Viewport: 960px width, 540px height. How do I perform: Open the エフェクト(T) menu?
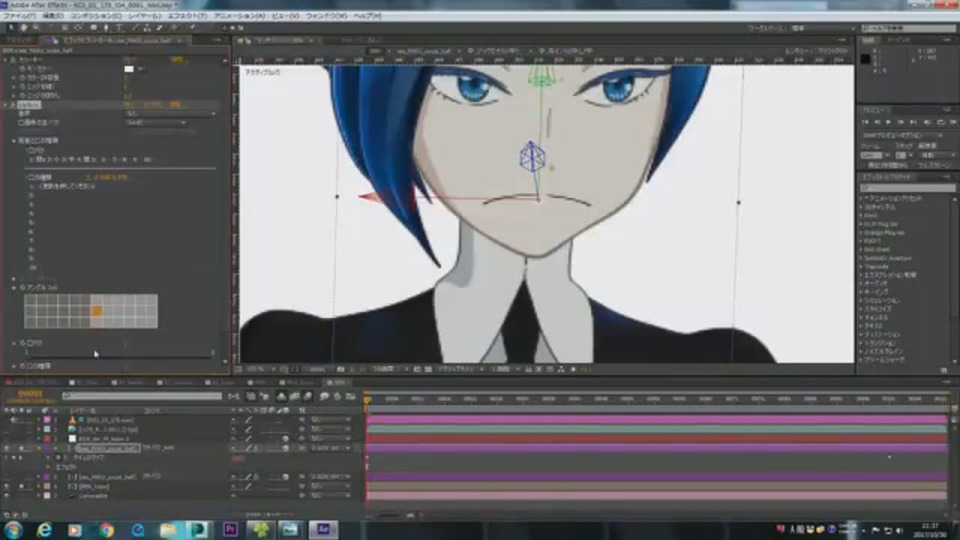[x=187, y=16]
